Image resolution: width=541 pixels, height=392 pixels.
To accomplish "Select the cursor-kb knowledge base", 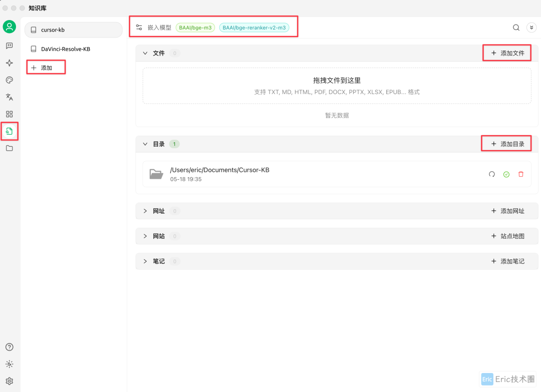I will tap(74, 30).
